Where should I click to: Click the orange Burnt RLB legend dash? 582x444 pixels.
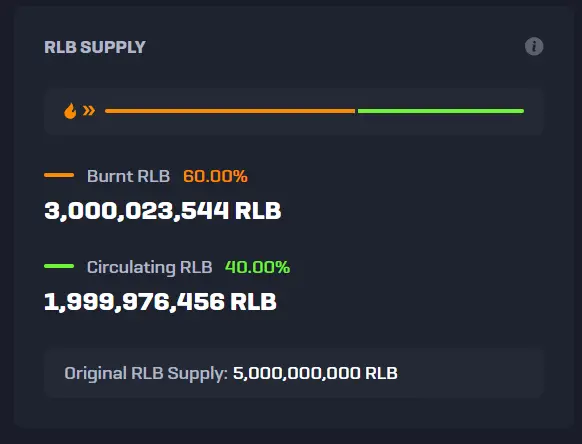(59, 175)
